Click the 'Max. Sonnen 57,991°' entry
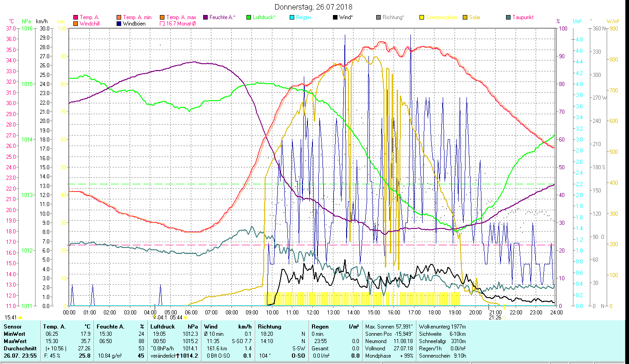This screenshot has height=364, width=629. (389, 327)
